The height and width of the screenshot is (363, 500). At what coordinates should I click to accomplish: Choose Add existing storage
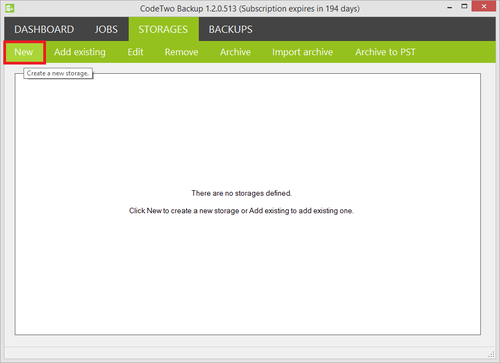[x=80, y=52]
